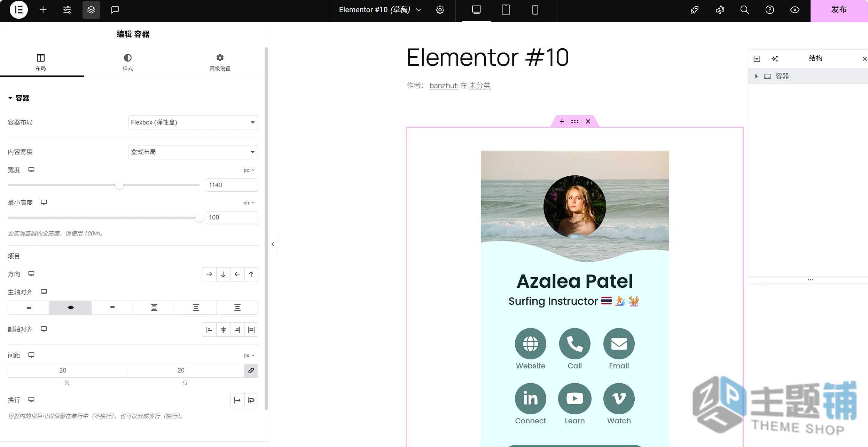Viewport: 868px width, 447px height.
Task: Open 宽度 responsive device icon
Action: (31, 170)
